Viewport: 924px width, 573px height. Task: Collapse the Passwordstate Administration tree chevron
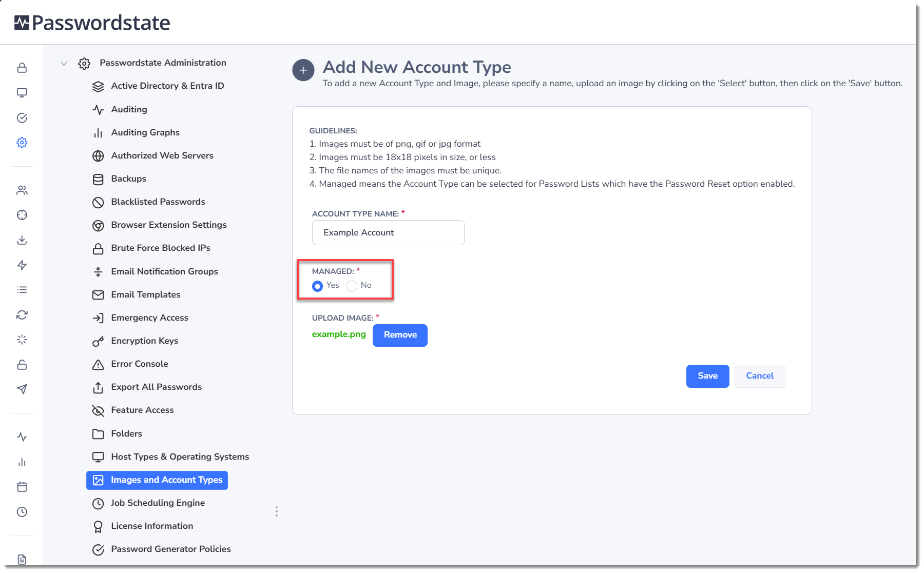(x=64, y=64)
